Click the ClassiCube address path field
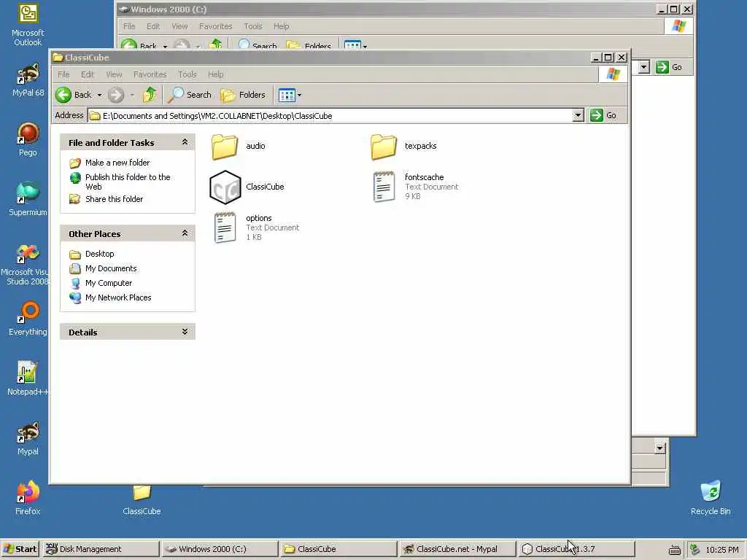 (x=330, y=116)
